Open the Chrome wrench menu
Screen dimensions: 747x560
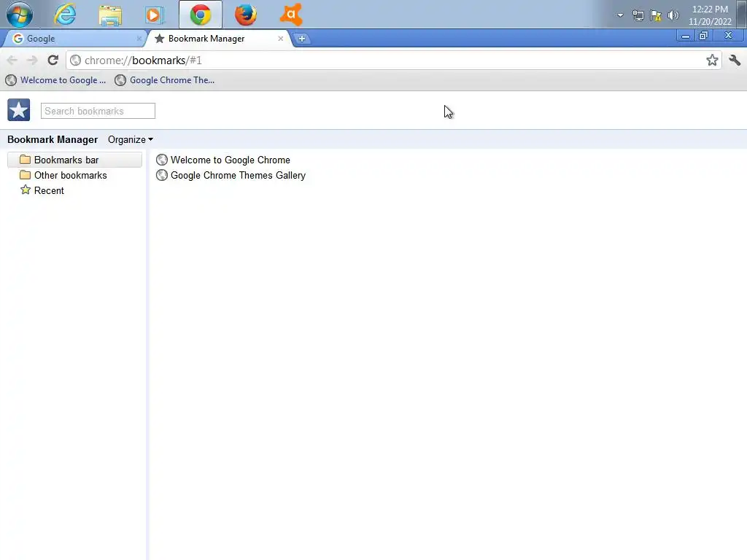[735, 60]
